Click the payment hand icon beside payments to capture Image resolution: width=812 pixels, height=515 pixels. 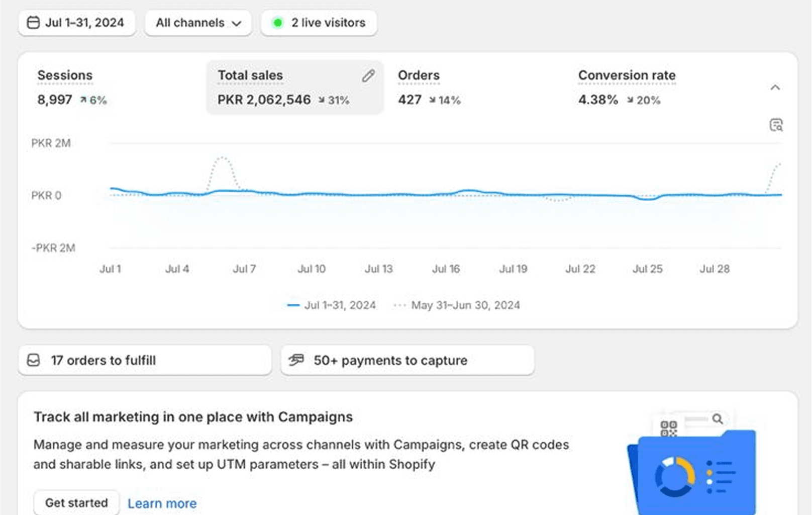pos(296,360)
